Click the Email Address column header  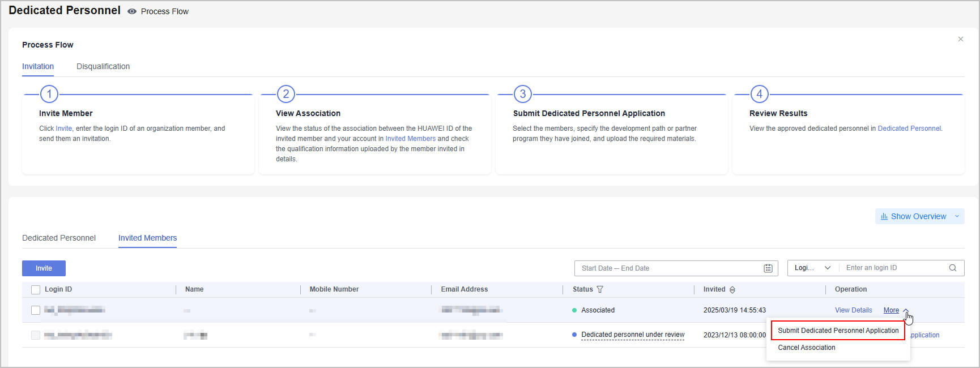point(465,289)
